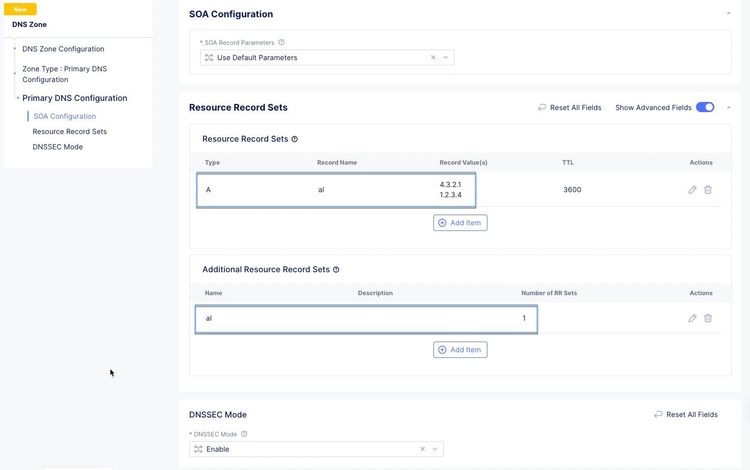Image resolution: width=750 pixels, height=470 pixels.
Task: Click Resource Record Sets info icon
Action: coord(294,139)
